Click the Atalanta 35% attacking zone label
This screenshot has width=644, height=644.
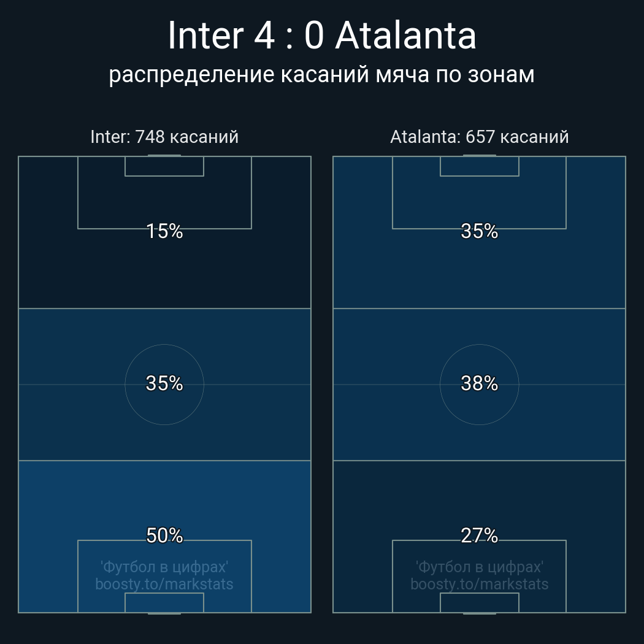click(479, 231)
